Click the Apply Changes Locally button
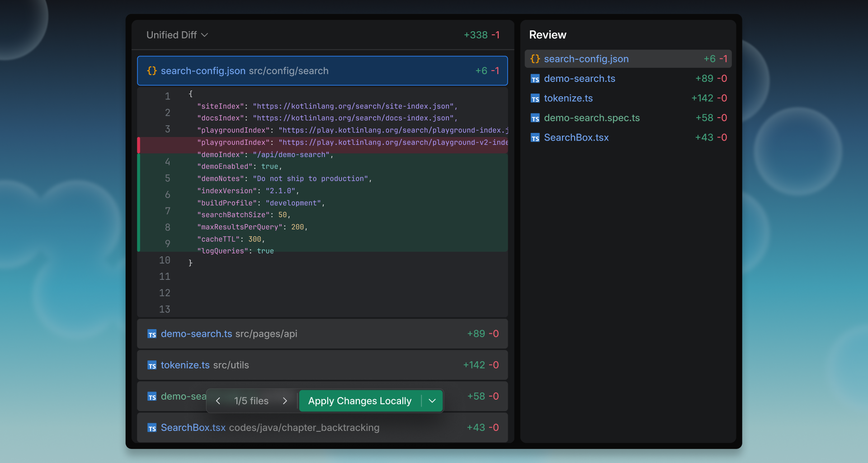 click(360, 401)
